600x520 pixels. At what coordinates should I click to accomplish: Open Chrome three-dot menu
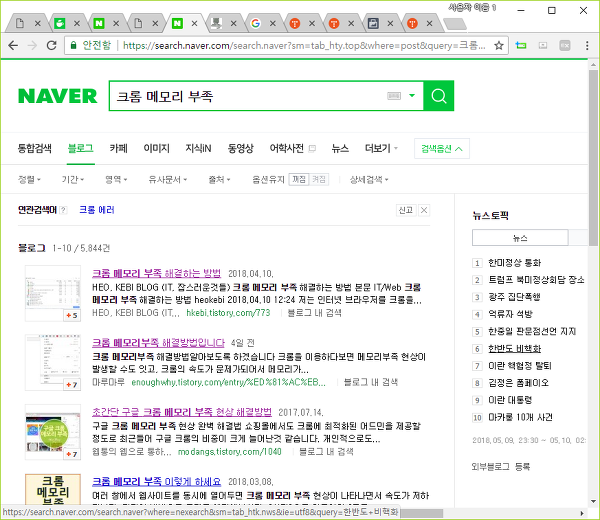pos(587,46)
